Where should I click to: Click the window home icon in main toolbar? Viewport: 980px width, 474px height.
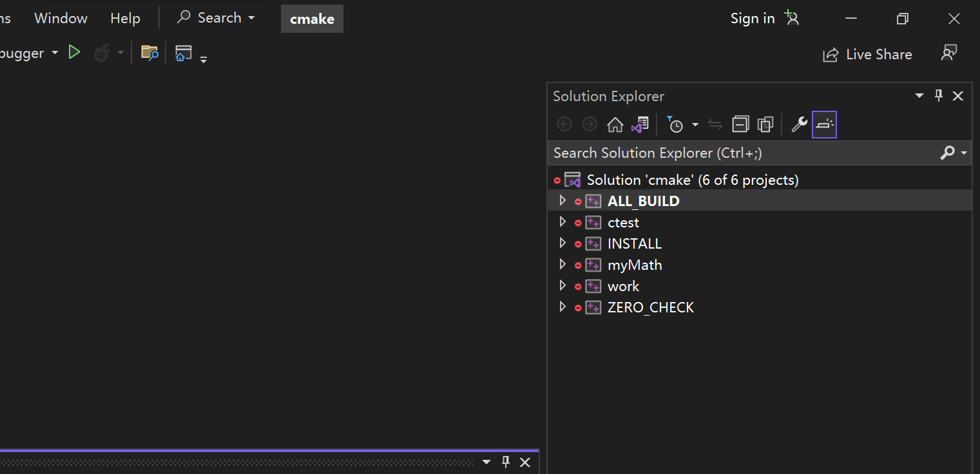tap(184, 53)
